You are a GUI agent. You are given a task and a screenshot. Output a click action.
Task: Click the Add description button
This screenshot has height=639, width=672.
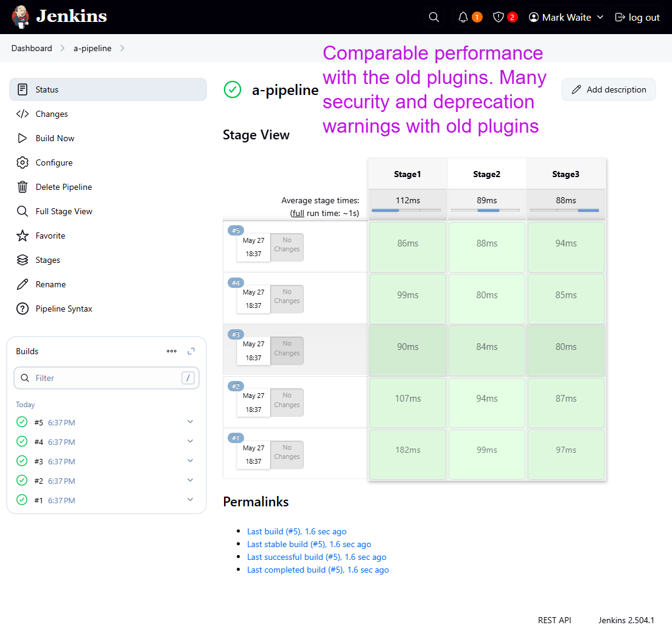609,89
